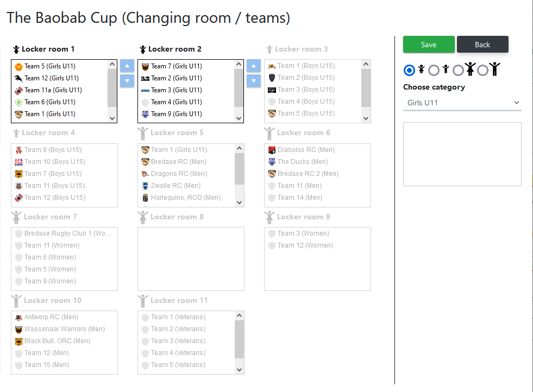
Task: Click Team 5 (Girls U11) logo icon
Action: 18,66
